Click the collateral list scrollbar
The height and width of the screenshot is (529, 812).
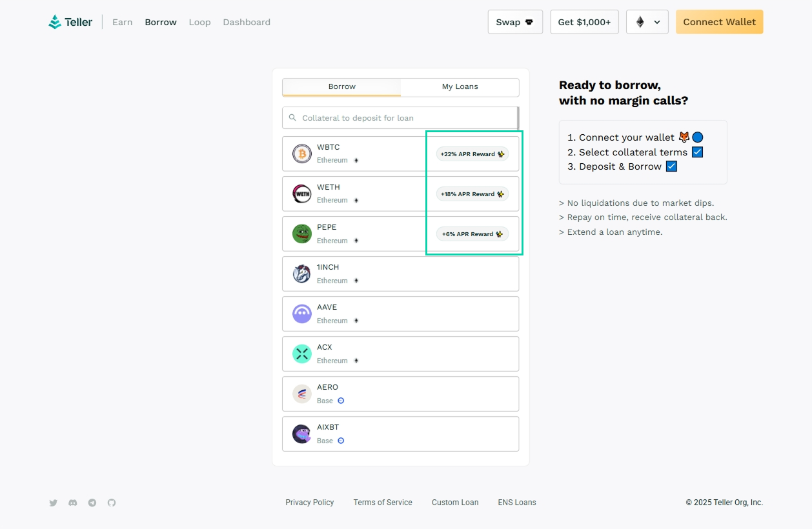click(x=518, y=118)
